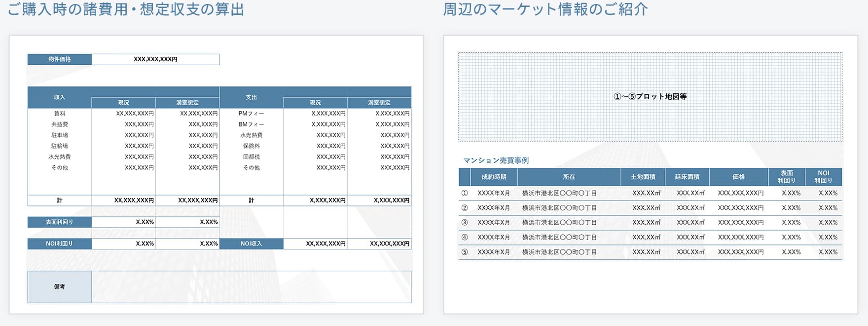Click the price XXX,XXX,XXX円 in row ⑤
This screenshot has height=326, width=868.
(741, 252)
